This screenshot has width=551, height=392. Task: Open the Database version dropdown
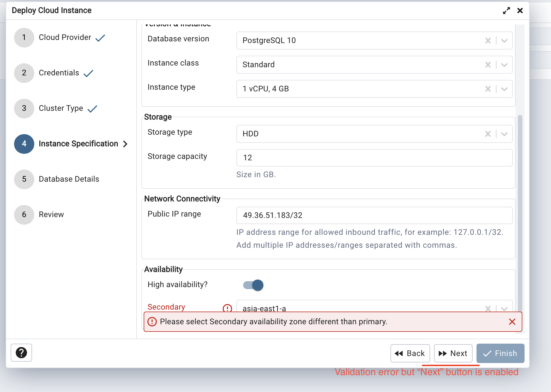coord(504,40)
